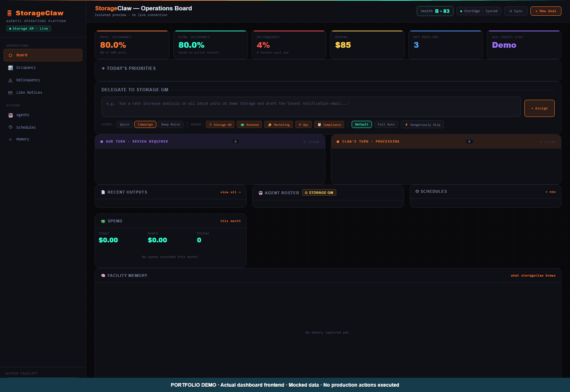Choose the Ops agent chip
The height and width of the screenshot is (392, 570).
(304, 124)
